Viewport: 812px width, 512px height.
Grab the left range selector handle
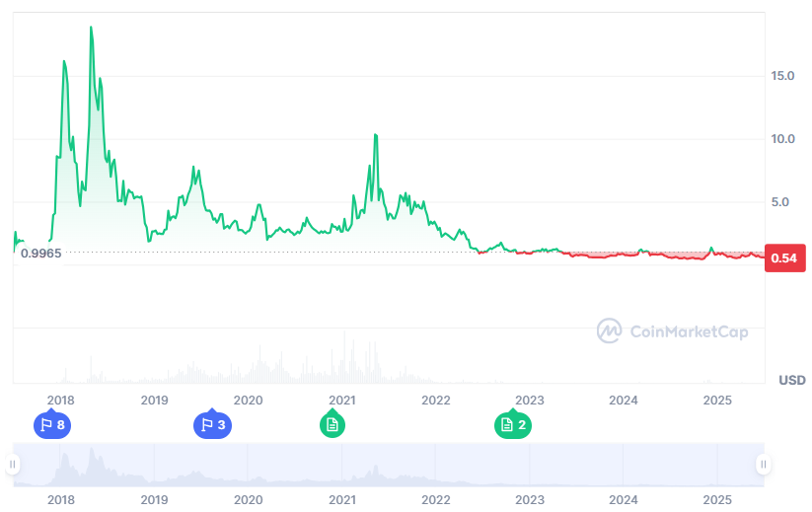point(13,464)
